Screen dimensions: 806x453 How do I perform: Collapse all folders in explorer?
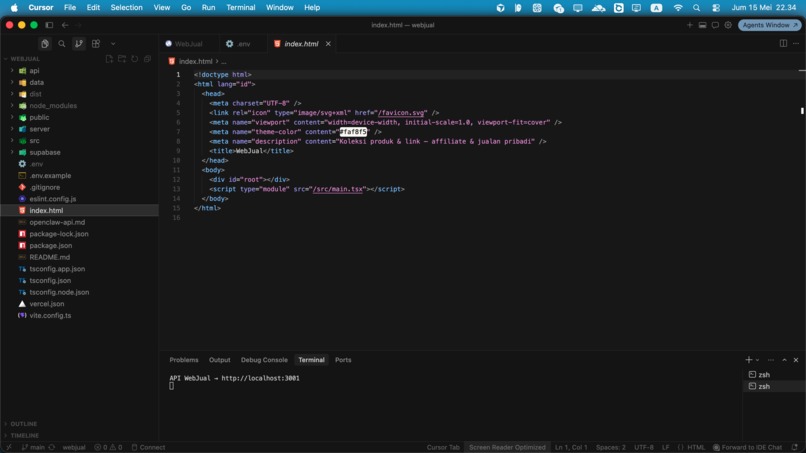148,59
